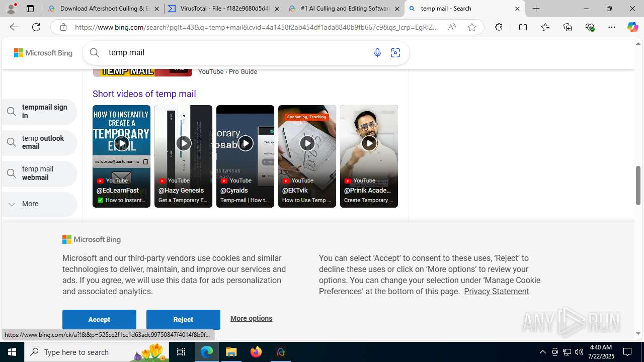View site information icon in address bar
Viewport: 644px width, 362px height.
[x=63, y=27]
